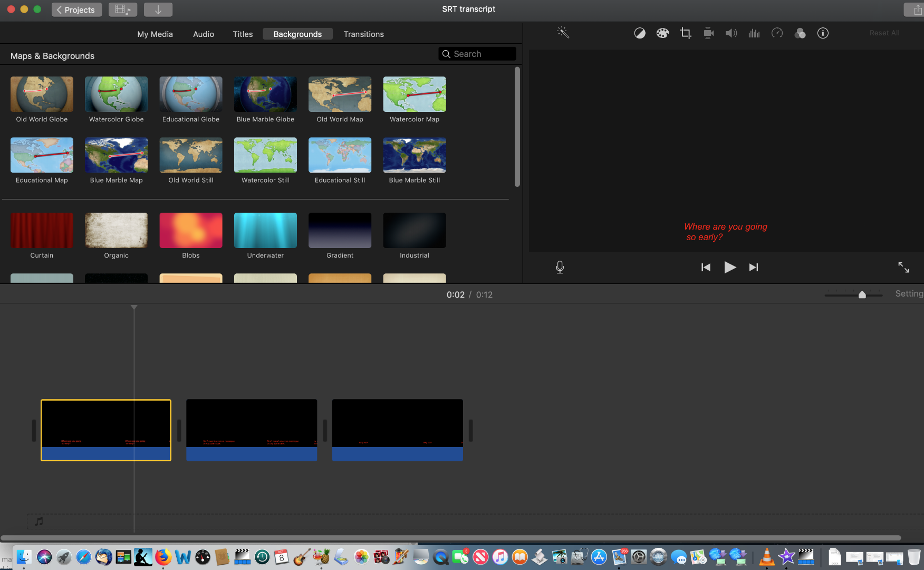This screenshot has height=570, width=924.
Task: Open timeline Settings
Action: 909,293
